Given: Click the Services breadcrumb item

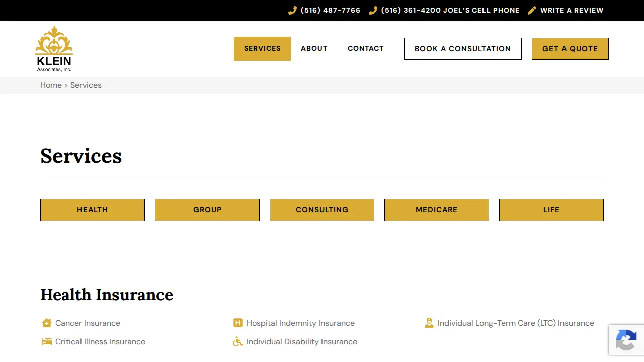Looking at the screenshot, I should pos(86,85).
